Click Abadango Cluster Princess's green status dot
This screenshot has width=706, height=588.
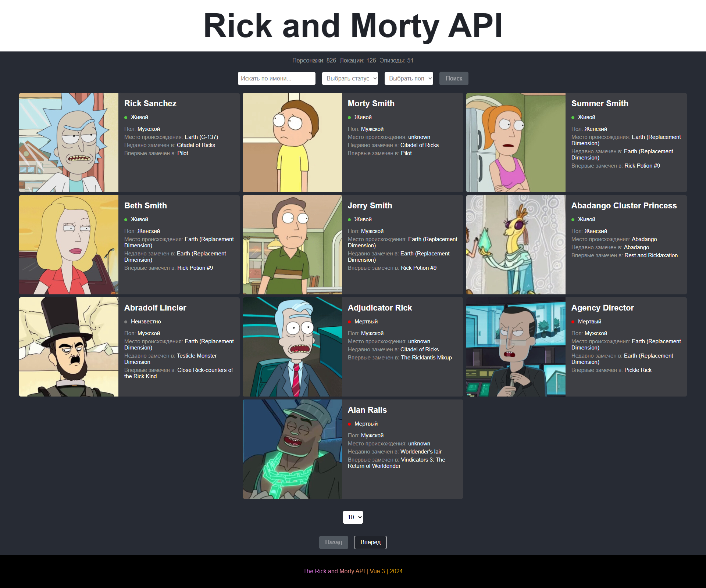(573, 220)
